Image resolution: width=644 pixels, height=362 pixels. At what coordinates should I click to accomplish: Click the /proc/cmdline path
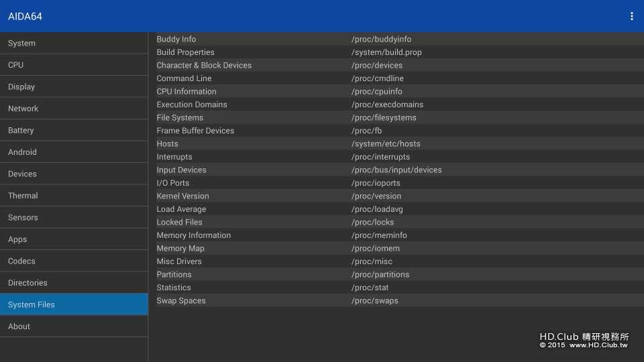pyautogui.click(x=378, y=78)
